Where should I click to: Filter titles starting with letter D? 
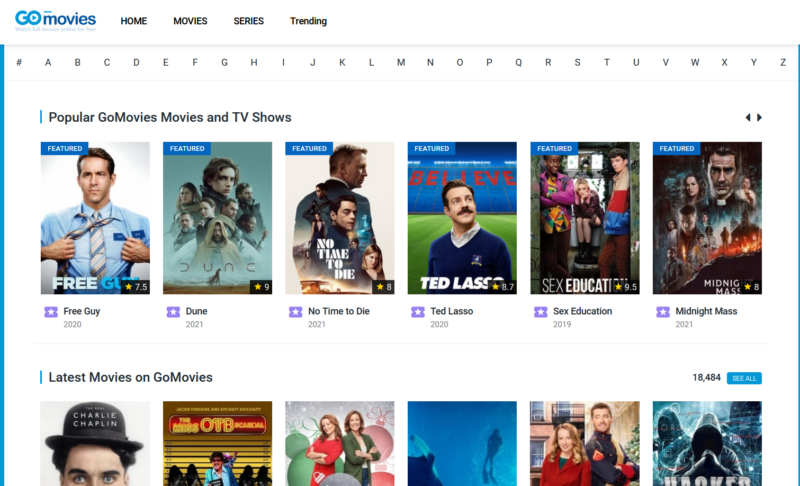pyautogui.click(x=136, y=63)
